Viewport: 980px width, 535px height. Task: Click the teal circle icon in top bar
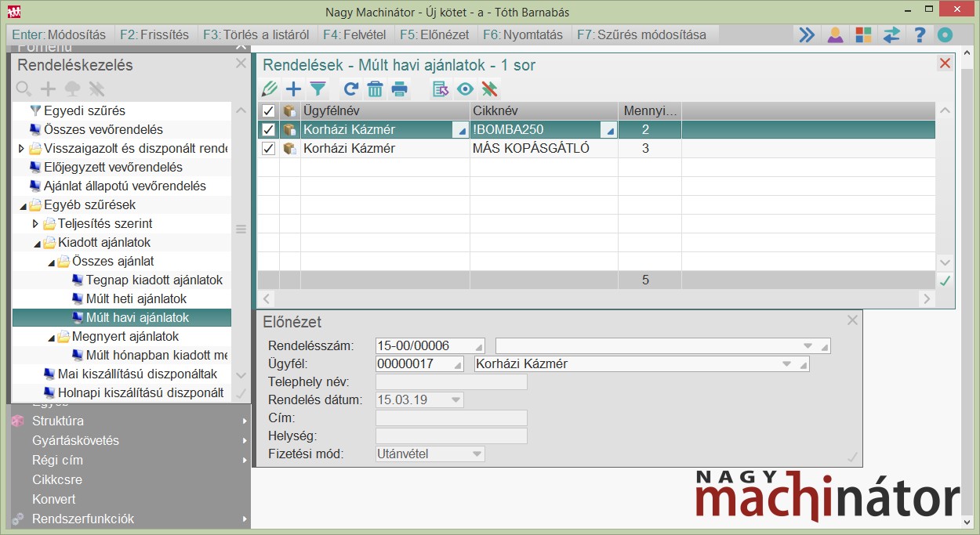pos(946,34)
